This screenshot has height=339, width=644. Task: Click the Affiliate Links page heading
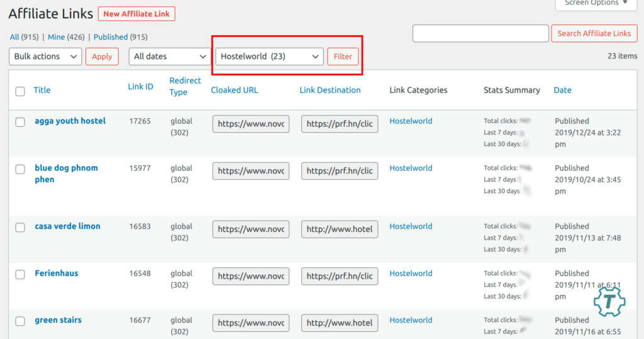point(51,14)
